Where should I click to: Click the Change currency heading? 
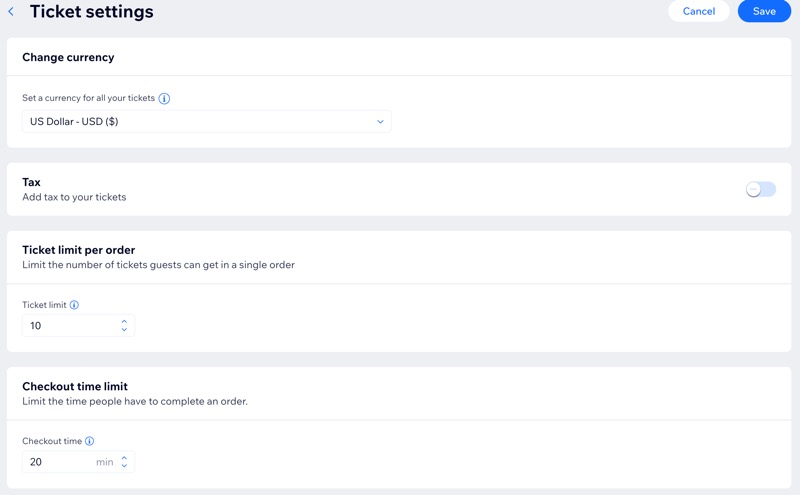coord(68,57)
